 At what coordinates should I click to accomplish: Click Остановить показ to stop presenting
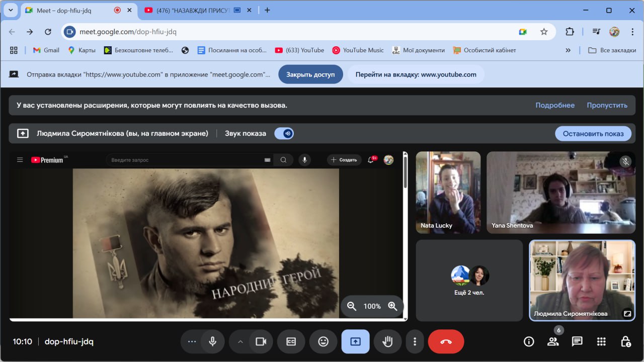[593, 133]
